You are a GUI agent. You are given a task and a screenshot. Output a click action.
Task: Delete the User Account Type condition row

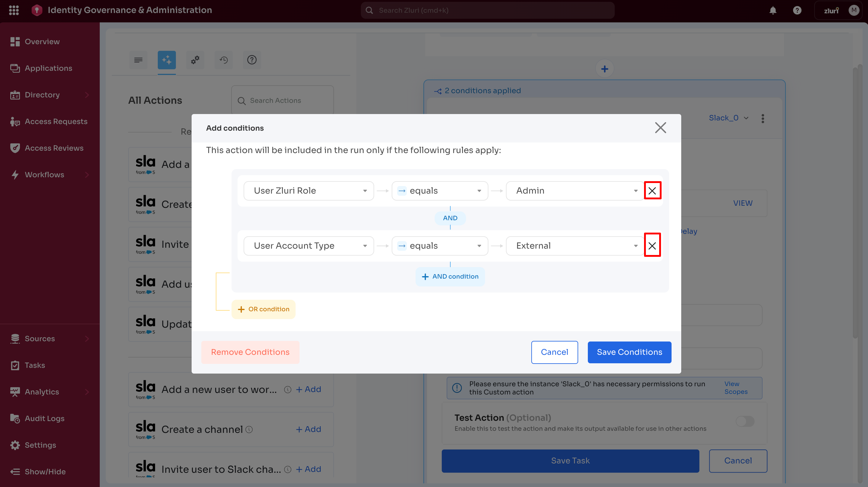(x=652, y=246)
